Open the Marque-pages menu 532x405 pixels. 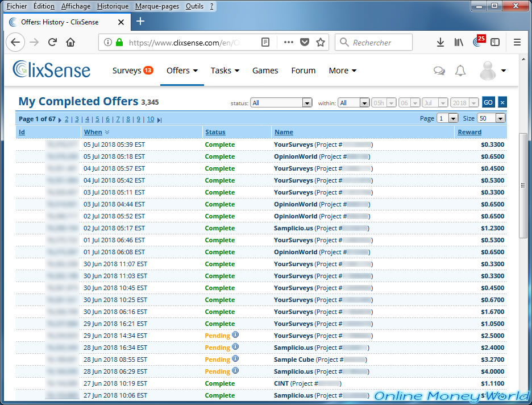click(157, 6)
